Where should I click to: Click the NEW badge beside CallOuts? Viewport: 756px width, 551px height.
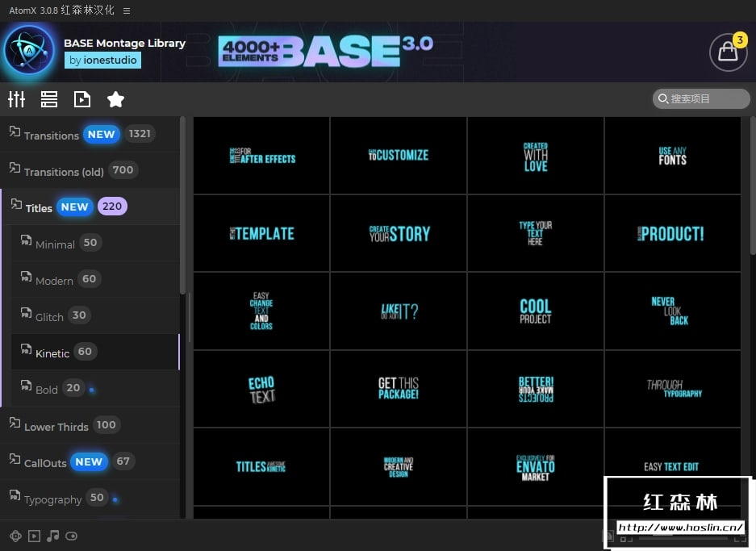point(89,461)
